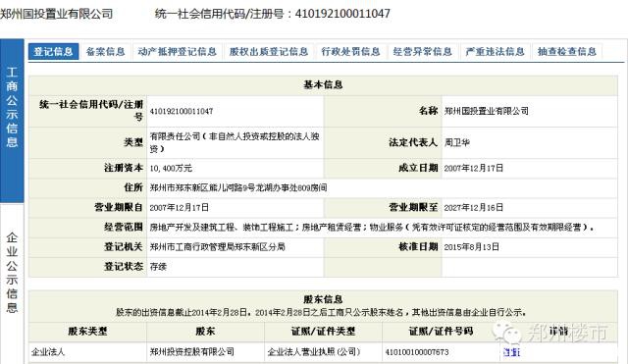The width and height of the screenshot is (628, 364).
Task: Click 成立日期 value 2007年12月17日
Action: coord(473,168)
